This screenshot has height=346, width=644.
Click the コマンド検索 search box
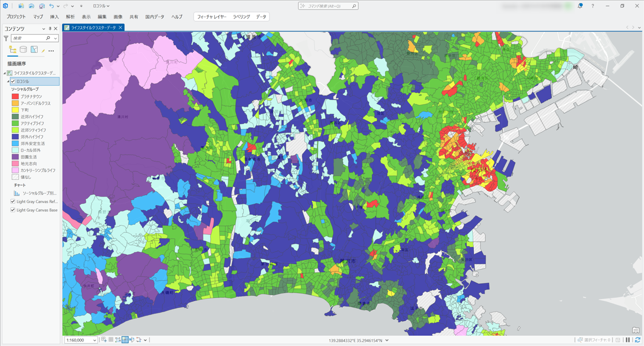328,6
